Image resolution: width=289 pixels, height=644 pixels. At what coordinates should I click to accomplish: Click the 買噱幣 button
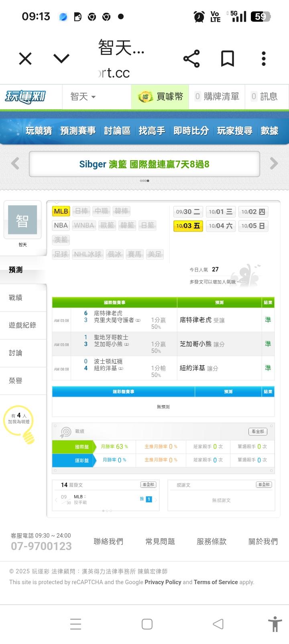coord(160,97)
